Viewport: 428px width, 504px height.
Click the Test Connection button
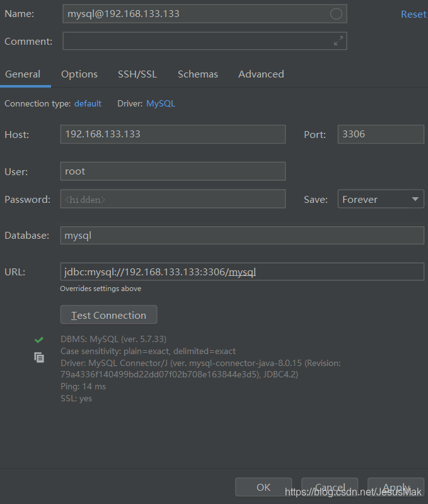(108, 314)
